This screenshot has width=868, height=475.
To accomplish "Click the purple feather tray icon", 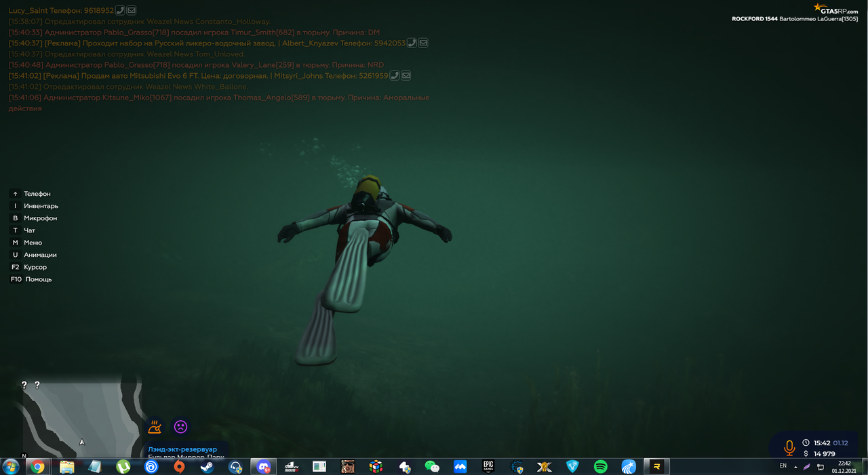I will 807,467.
